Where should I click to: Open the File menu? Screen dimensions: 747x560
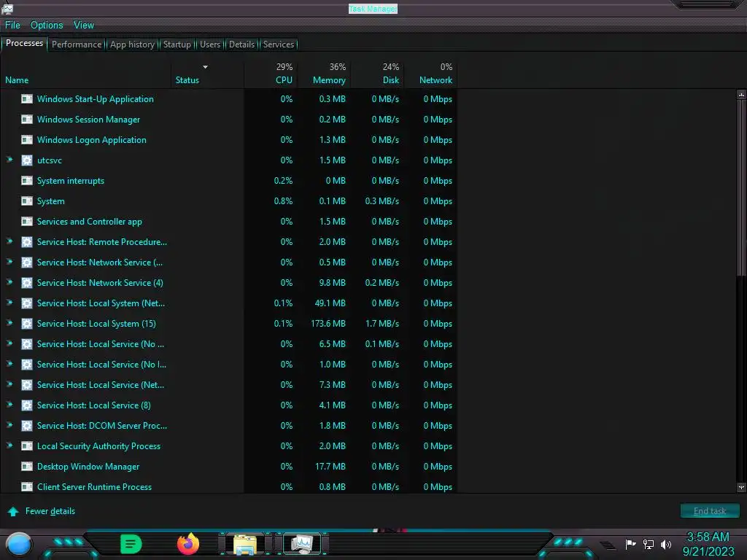pyautogui.click(x=12, y=26)
